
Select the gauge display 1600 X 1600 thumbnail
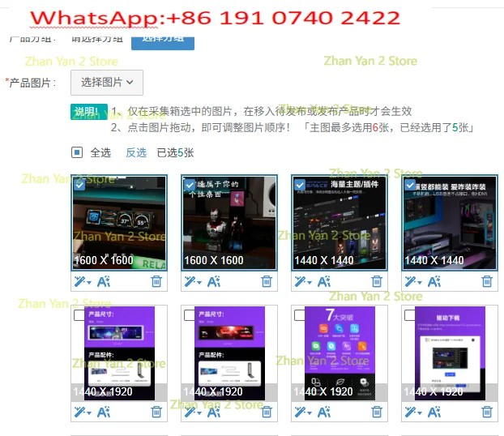pos(119,223)
